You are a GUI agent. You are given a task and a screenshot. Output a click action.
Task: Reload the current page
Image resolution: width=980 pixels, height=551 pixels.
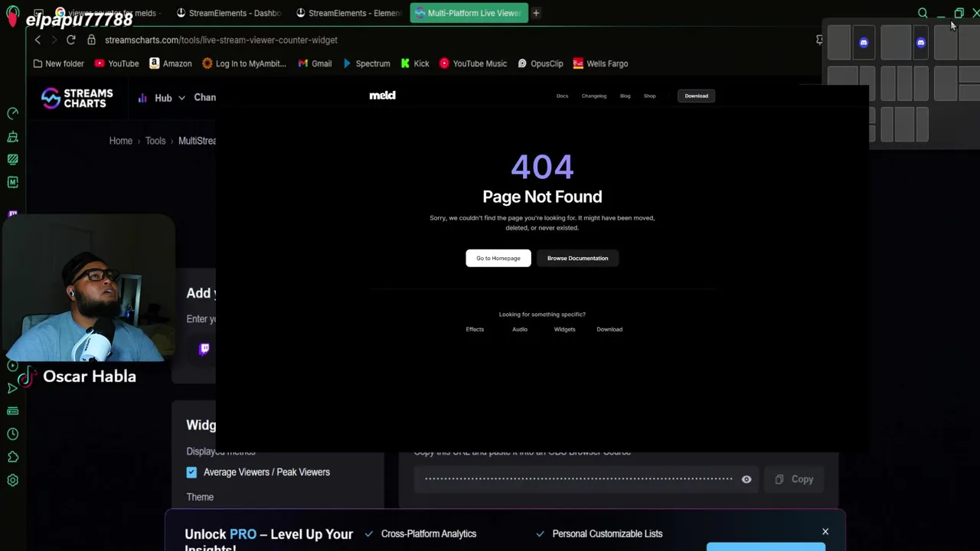[x=70, y=40]
